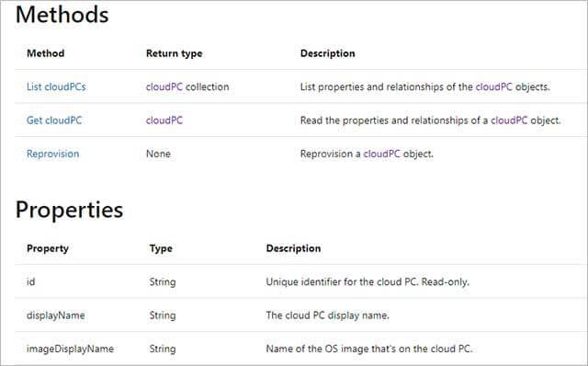The image size is (588, 366).
Task: Select the displayName property cell
Action: coord(56,315)
